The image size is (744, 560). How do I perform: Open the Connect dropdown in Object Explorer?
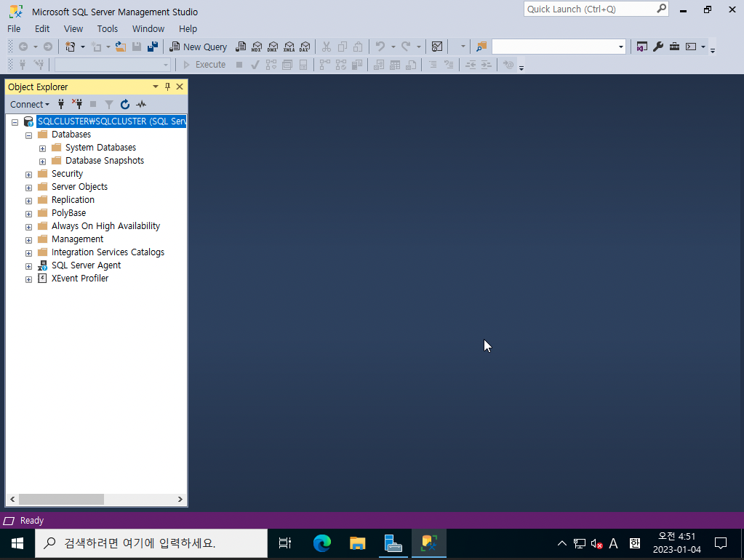[29, 105]
